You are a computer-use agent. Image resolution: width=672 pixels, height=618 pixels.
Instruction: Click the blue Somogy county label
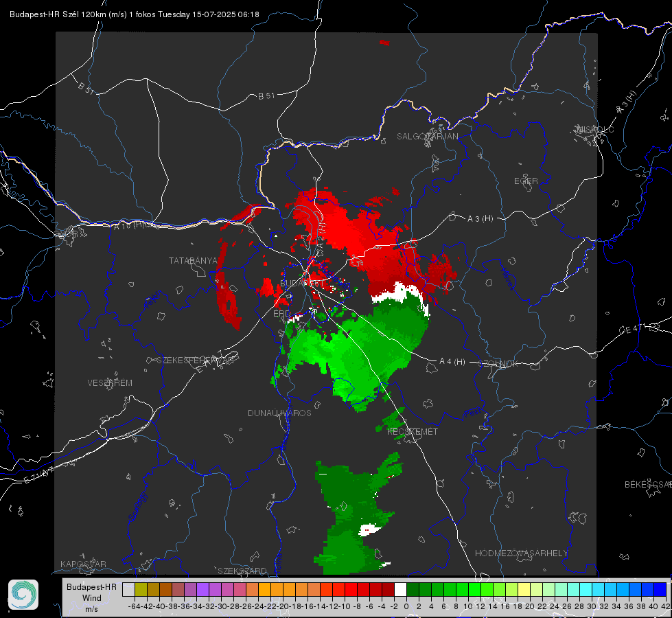(138, 507)
